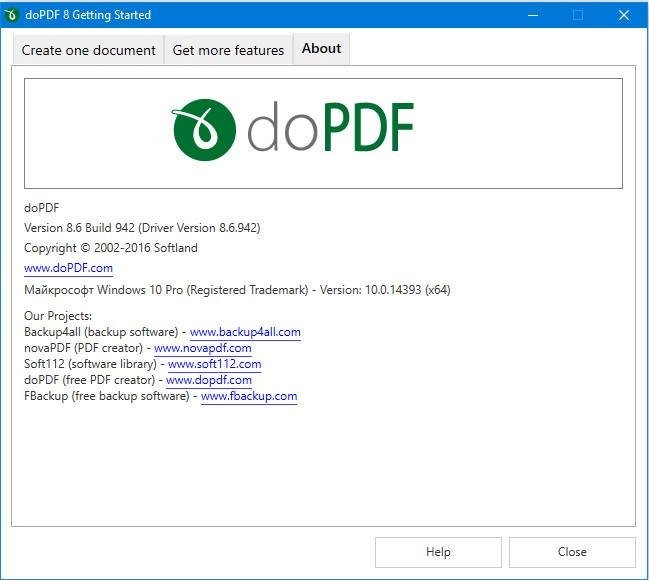Visit www.backup4all.com link
This screenshot has width=649, height=580.
pos(245,332)
